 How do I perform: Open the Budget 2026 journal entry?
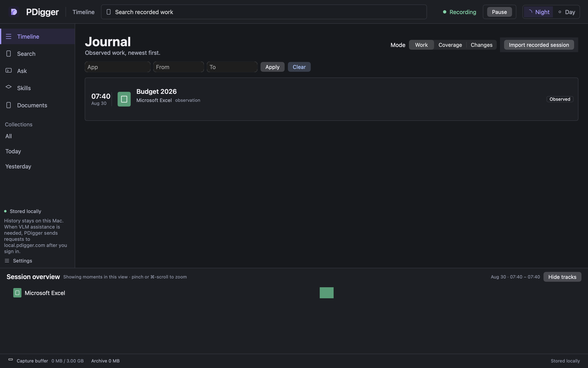[331, 99]
